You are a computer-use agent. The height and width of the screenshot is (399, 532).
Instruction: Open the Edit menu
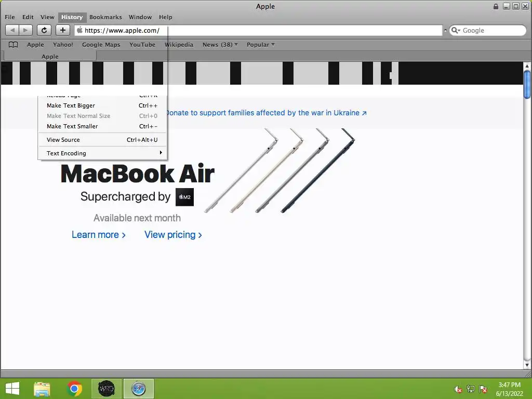click(28, 17)
